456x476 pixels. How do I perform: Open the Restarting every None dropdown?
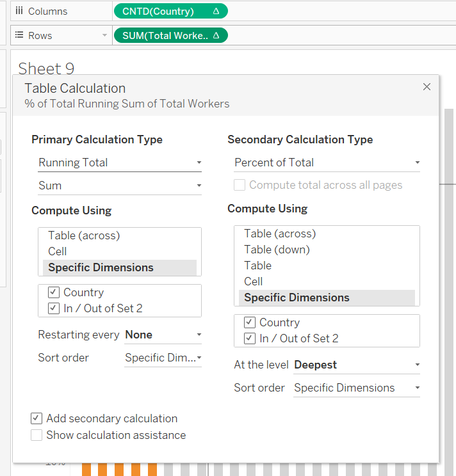(163, 335)
